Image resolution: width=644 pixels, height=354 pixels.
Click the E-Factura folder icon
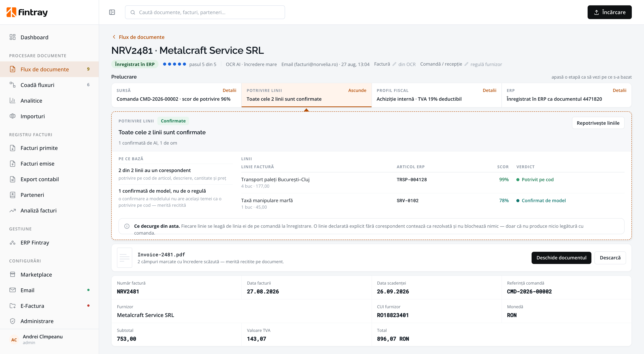[13, 306]
